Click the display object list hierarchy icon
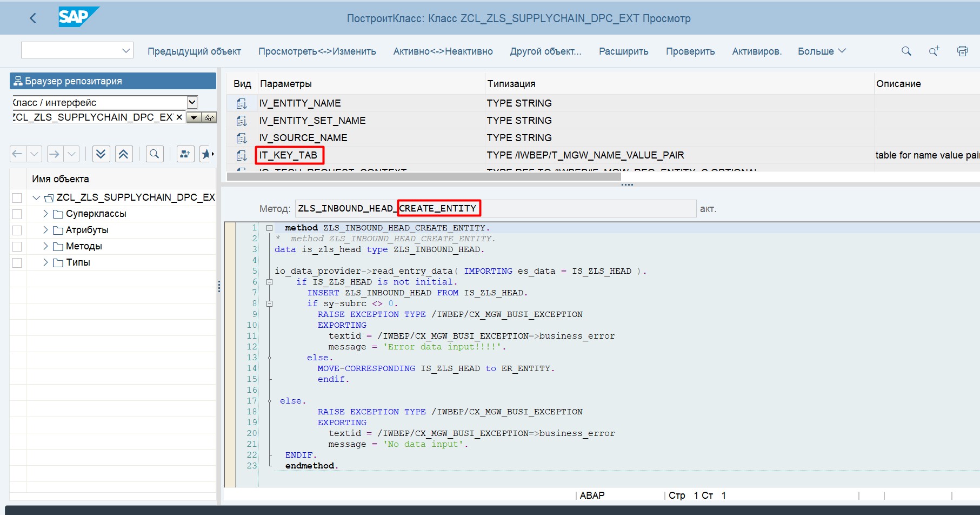This screenshot has height=515, width=980. [185, 154]
